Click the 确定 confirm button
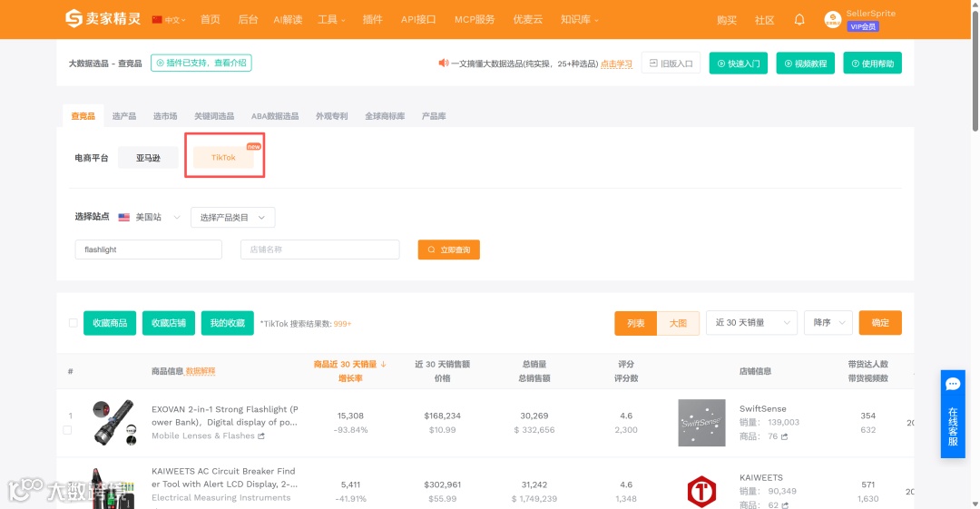This screenshot has height=509, width=980. point(880,323)
